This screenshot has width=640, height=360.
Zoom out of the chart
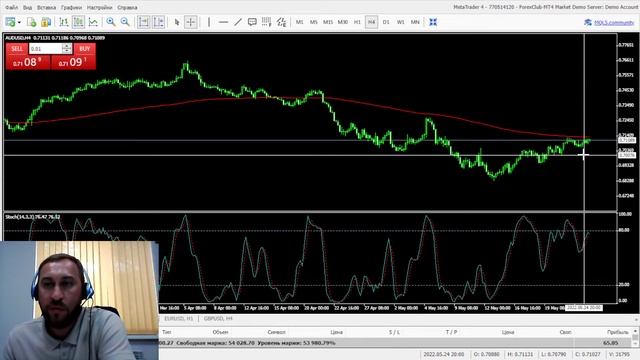pyautogui.click(x=125, y=22)
